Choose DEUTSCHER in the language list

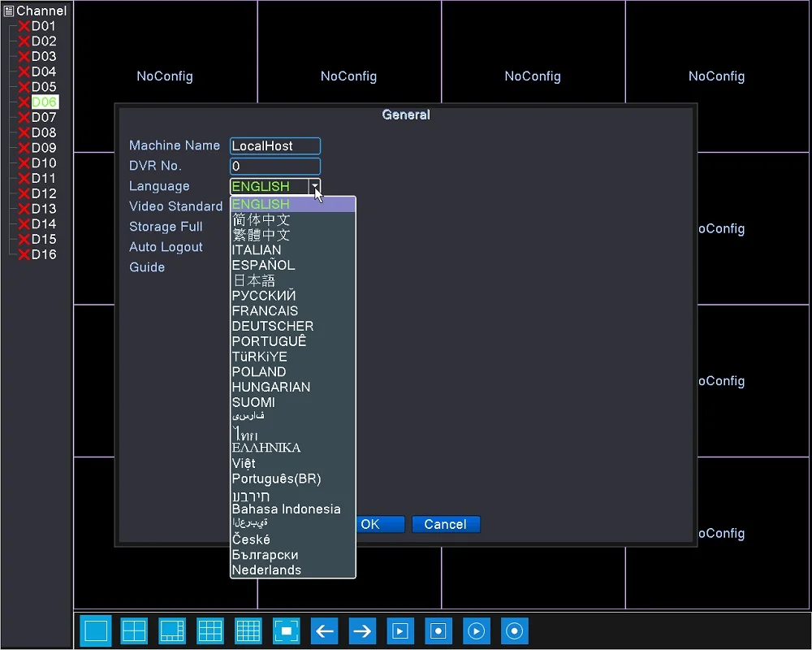pyautogui.click(x=292, y=326)
